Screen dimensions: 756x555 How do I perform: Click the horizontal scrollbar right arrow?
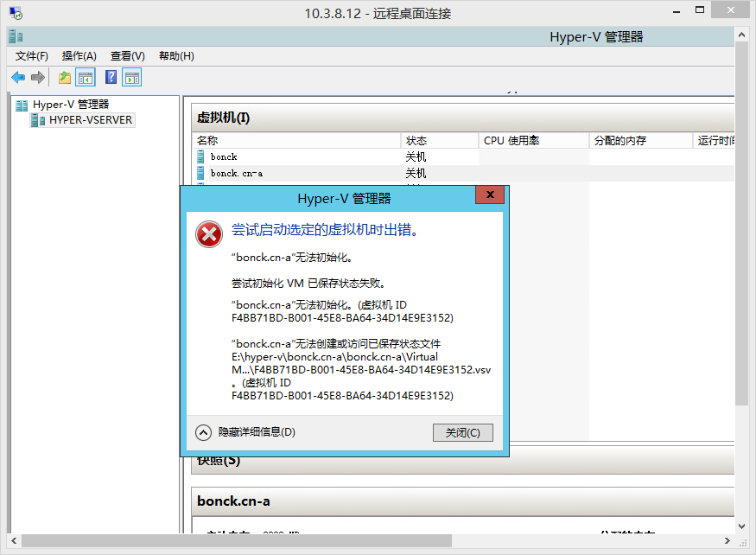[x=727, y=540]
